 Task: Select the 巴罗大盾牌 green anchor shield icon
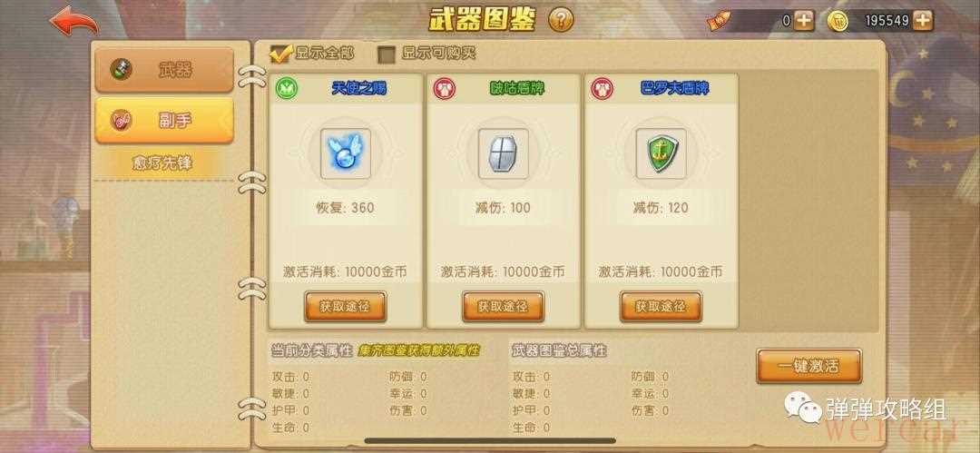[x=661, y=153]
